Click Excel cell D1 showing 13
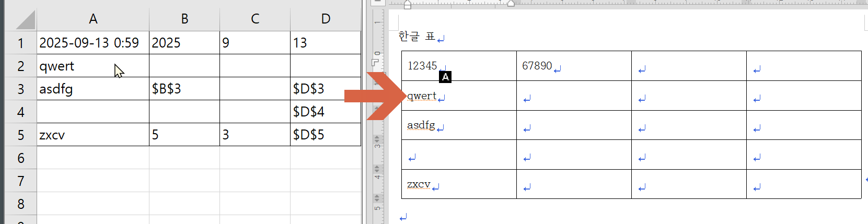 pyautogui.click(x=326, y=43)
